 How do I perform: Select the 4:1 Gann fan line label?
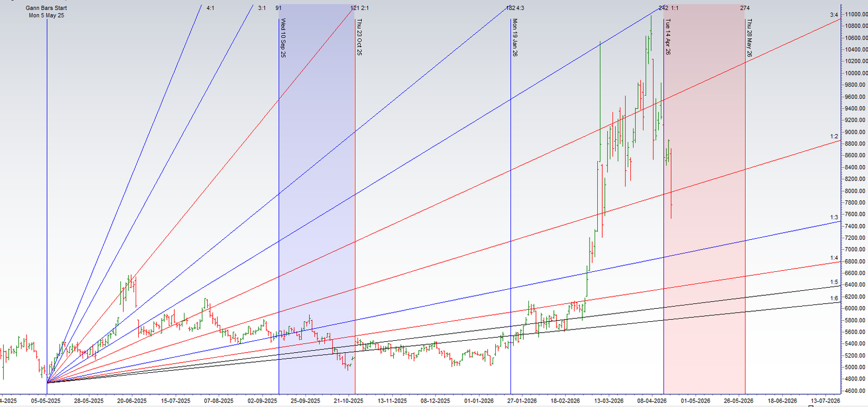click(x=210, y=8)
